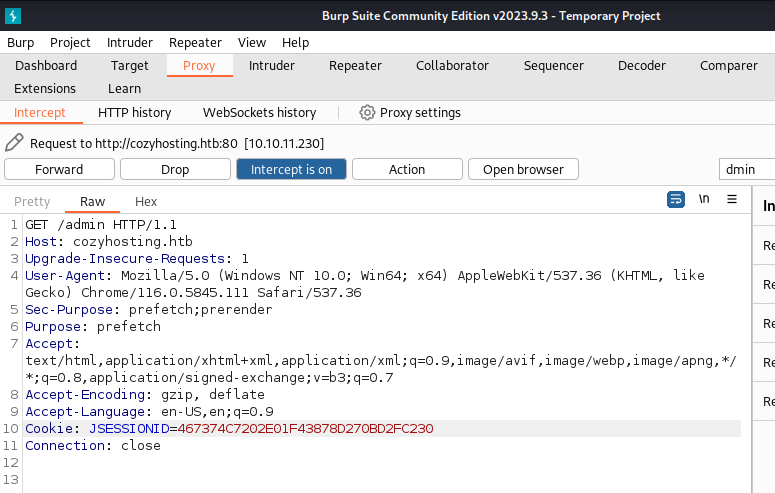Click the Connection: close header line

pyautogui.click(x=93, y=445)
